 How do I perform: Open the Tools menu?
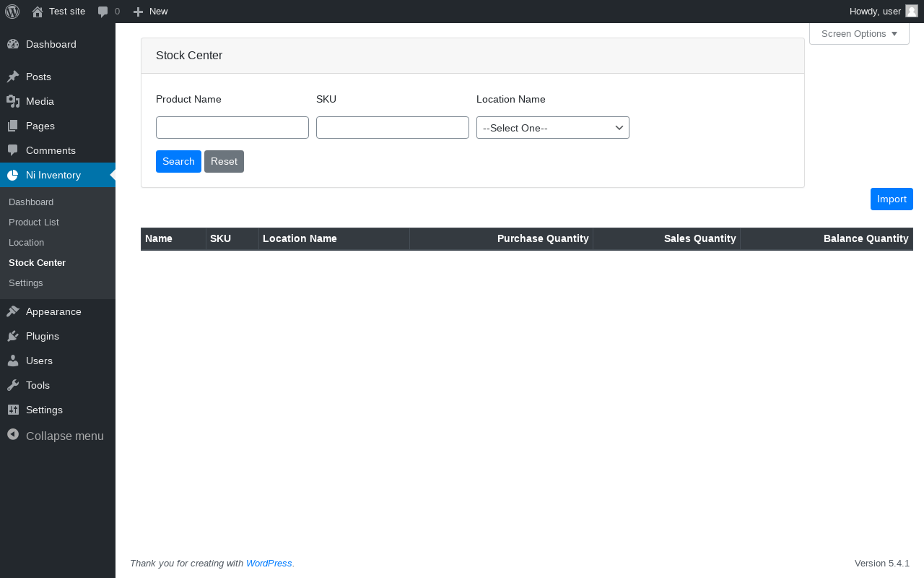click(58, 385)
